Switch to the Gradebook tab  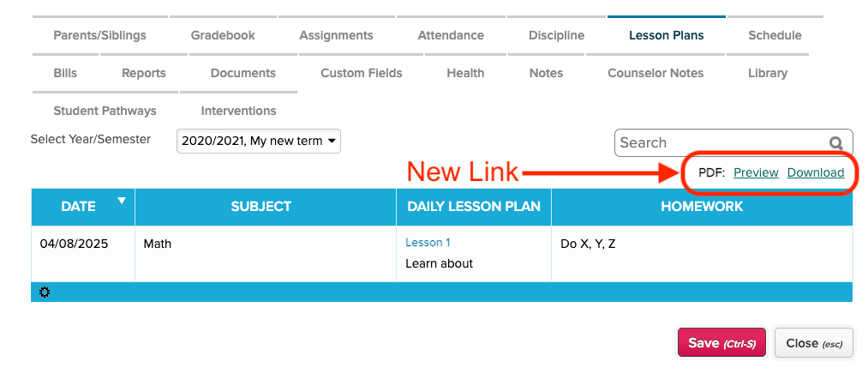click(x=223, y=36)
